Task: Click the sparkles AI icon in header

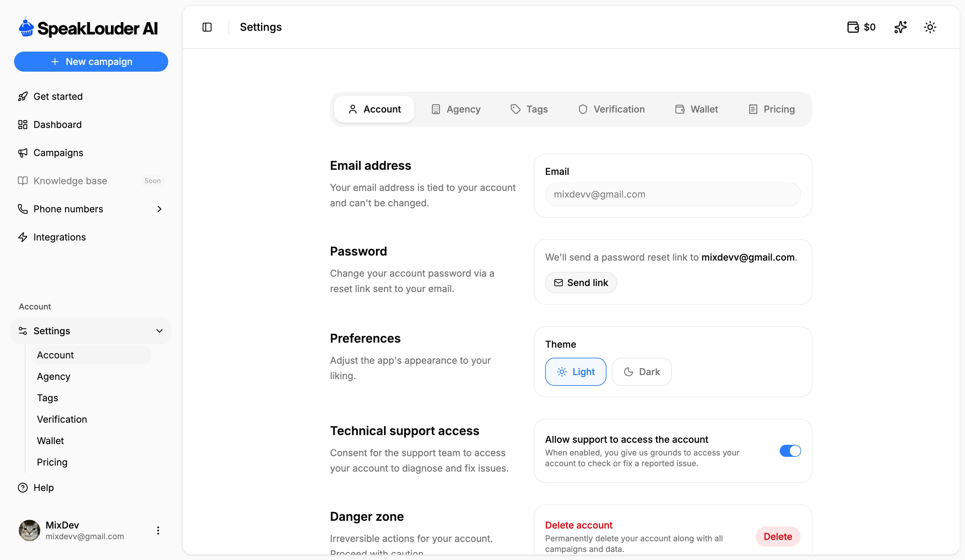Action: click(x=900, y=27)
